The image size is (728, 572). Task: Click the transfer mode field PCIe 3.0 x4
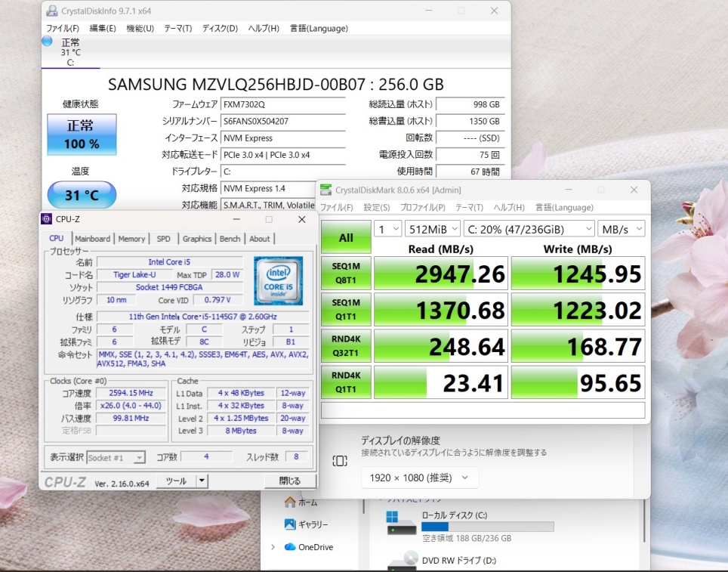(x=283, y=155)
